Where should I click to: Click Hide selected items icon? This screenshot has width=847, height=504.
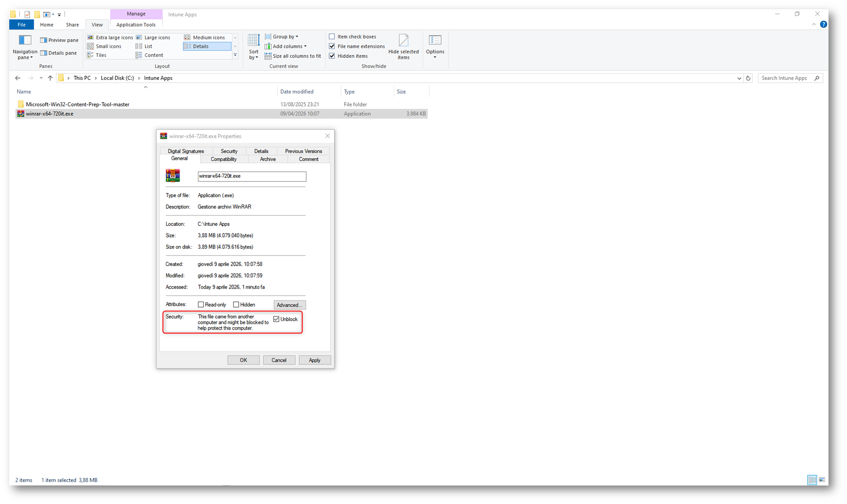[x=403, y=41]
